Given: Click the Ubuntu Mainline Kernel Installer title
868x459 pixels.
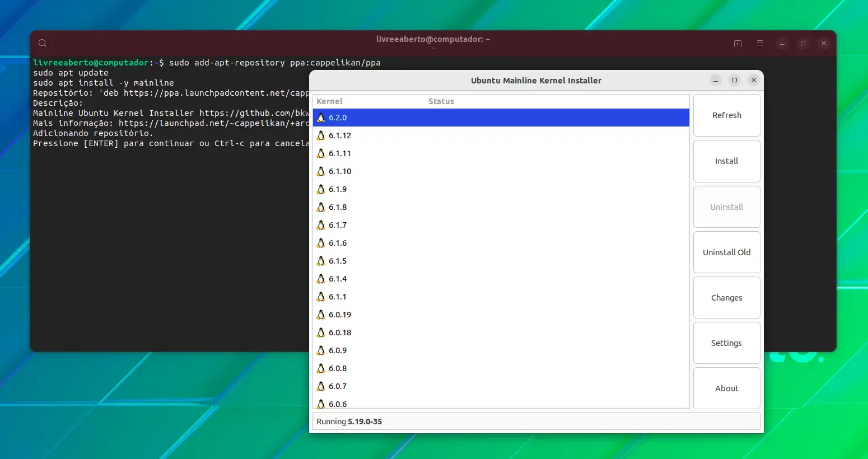Looking at the screenshot, I should tap(536, 81).
